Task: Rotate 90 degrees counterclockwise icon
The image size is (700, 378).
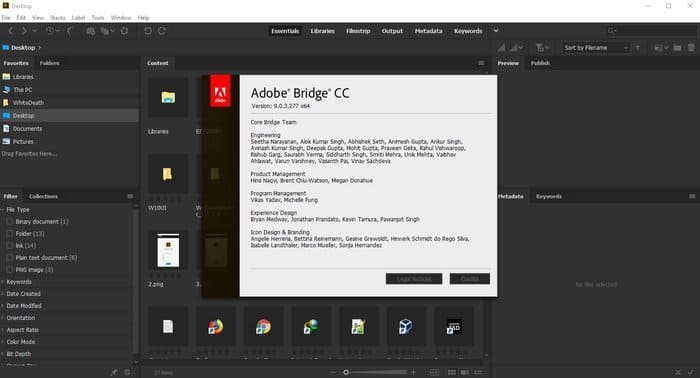Action: (x=148, y=31)
